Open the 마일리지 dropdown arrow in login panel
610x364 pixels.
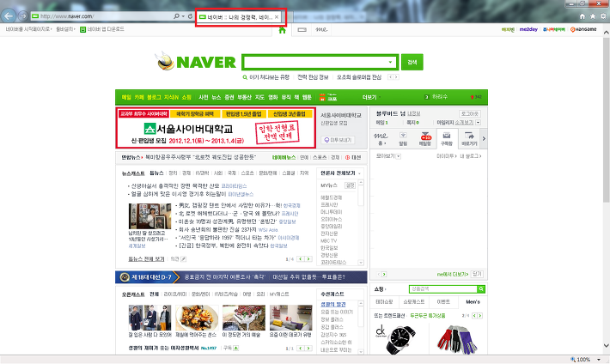[478, 123]
